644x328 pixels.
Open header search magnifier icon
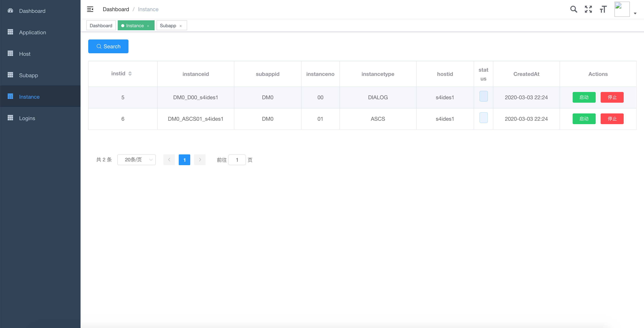(573, 9)
